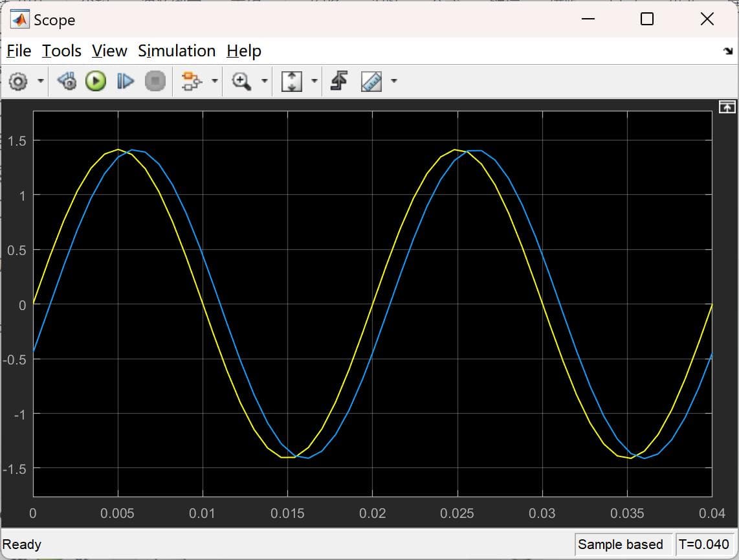Click the 0.005 x-axis tick label

[x=117, y=513]
